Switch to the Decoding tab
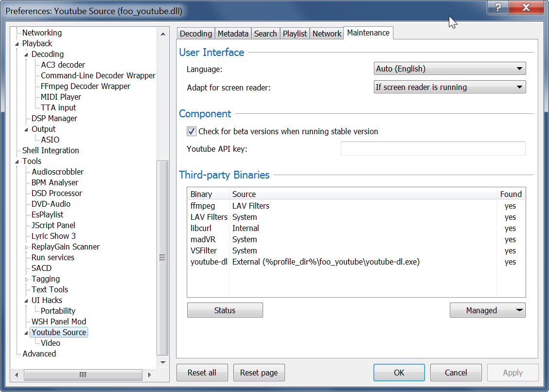 coord(195,34)
